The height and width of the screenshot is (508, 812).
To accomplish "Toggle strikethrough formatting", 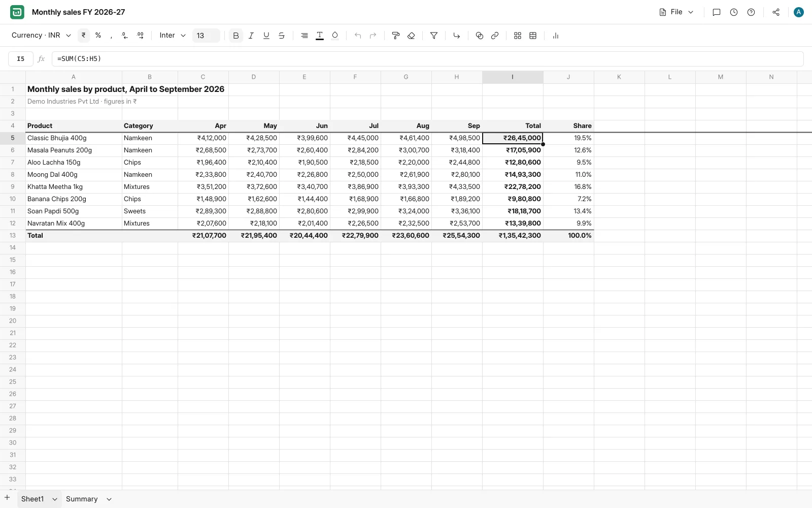I will (x=282, y=36).
